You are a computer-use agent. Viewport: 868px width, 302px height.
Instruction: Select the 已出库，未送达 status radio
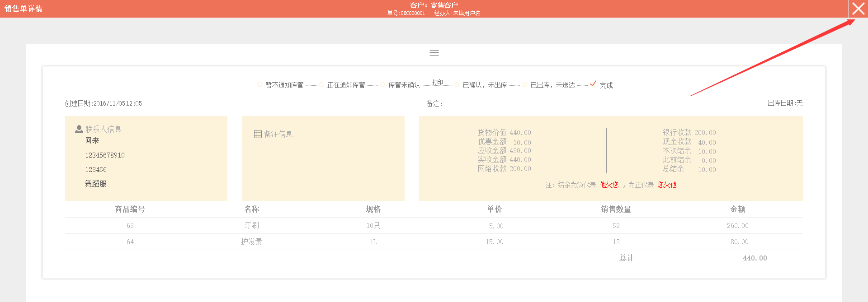coord(524,85)
